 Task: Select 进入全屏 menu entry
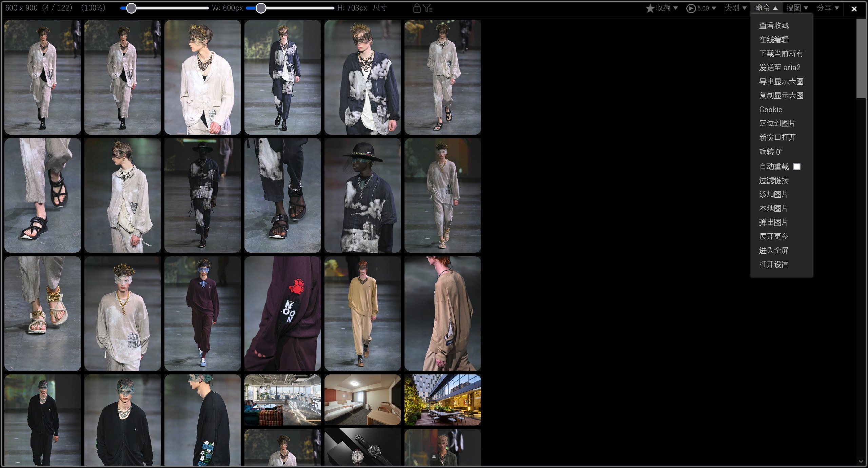pyautogui.click(x=774, y=250)
